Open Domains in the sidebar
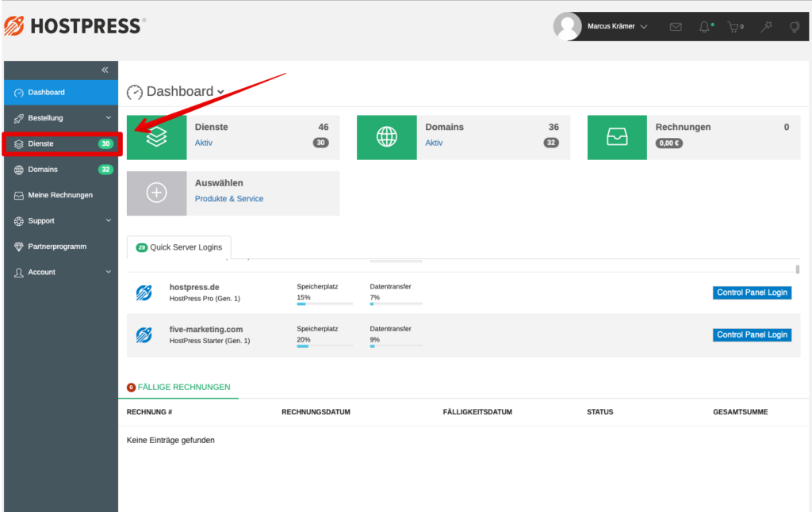This screenshot has height=512, width=812. tap(61, 170)
